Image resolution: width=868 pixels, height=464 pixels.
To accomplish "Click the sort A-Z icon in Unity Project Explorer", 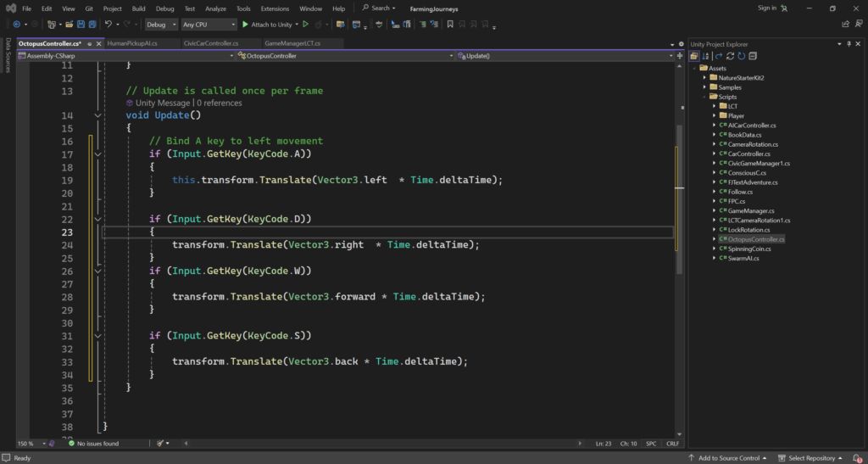I will tap(705, 56).
